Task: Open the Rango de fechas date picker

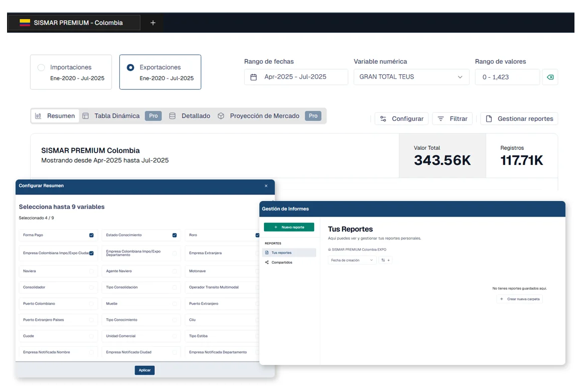Action: pos(296,77)
